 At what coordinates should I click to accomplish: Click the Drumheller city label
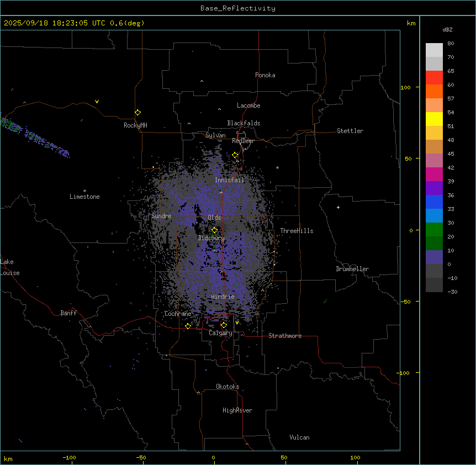point(352,269)
